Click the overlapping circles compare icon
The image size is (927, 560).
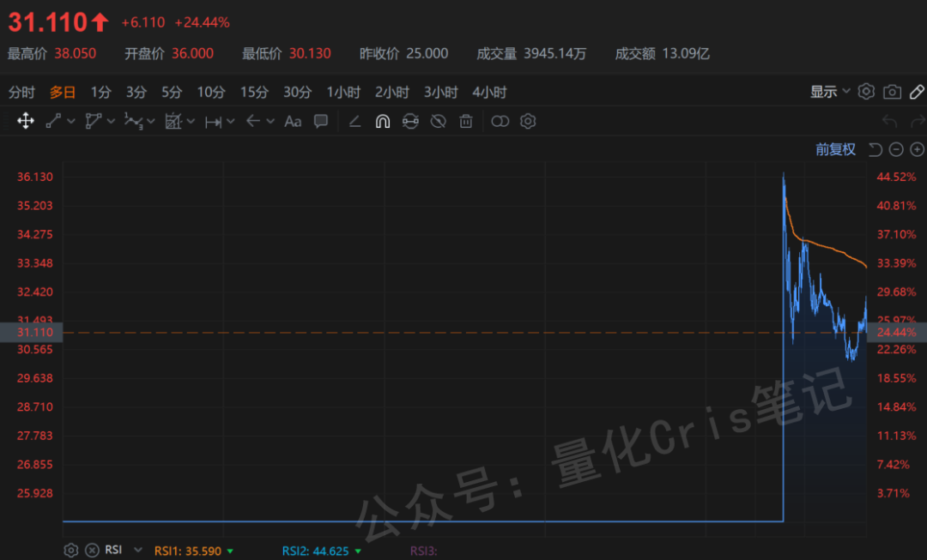pyautogui.click(x=500, y=121)
